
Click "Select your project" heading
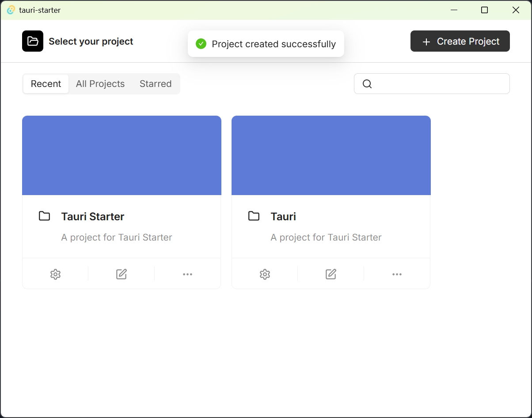point(91,41)
